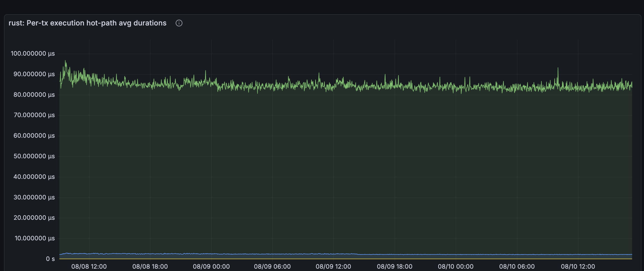This screenshot has height=271, width=644.
Task: Click the '50.000000 µs' y-axis label
Action: coord(34,156)
